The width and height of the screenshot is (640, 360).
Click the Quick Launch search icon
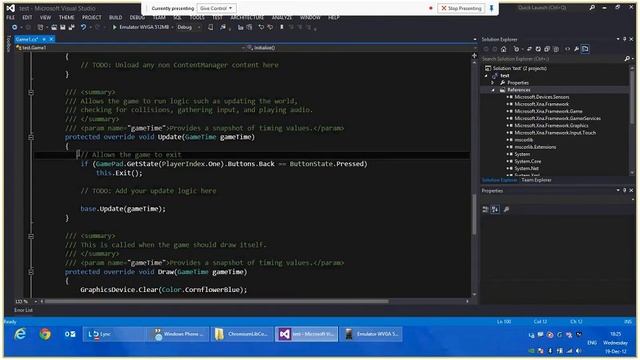592,8
